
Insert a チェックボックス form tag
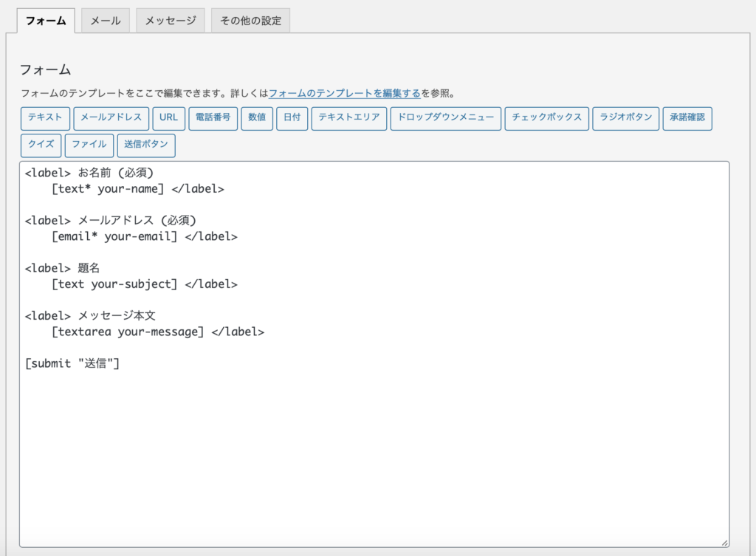546,118
